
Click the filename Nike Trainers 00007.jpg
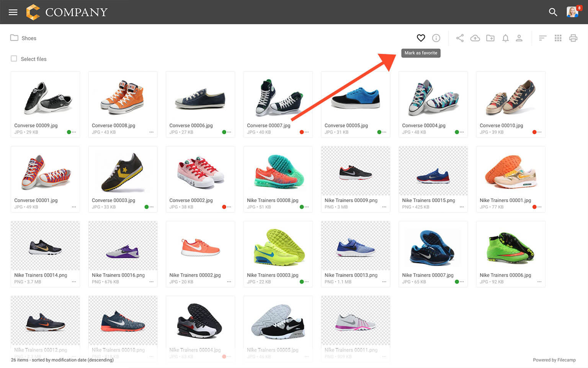coord(428,275)
